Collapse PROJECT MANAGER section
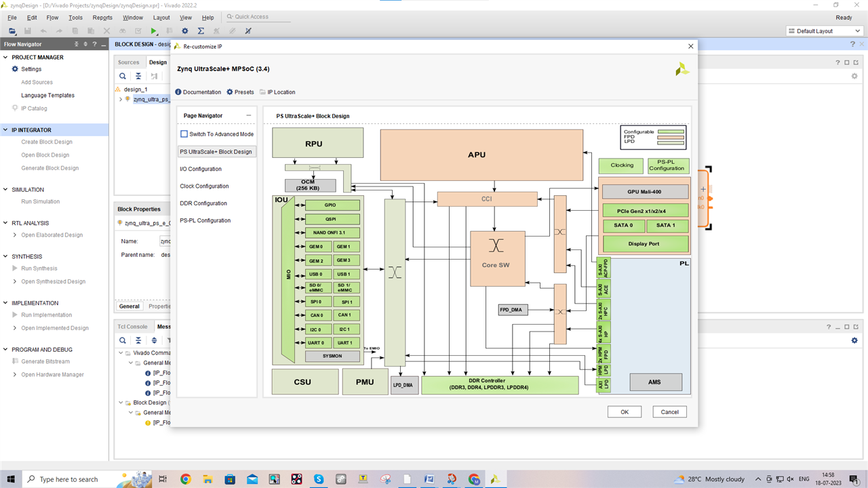 click(x=6, y=58)
